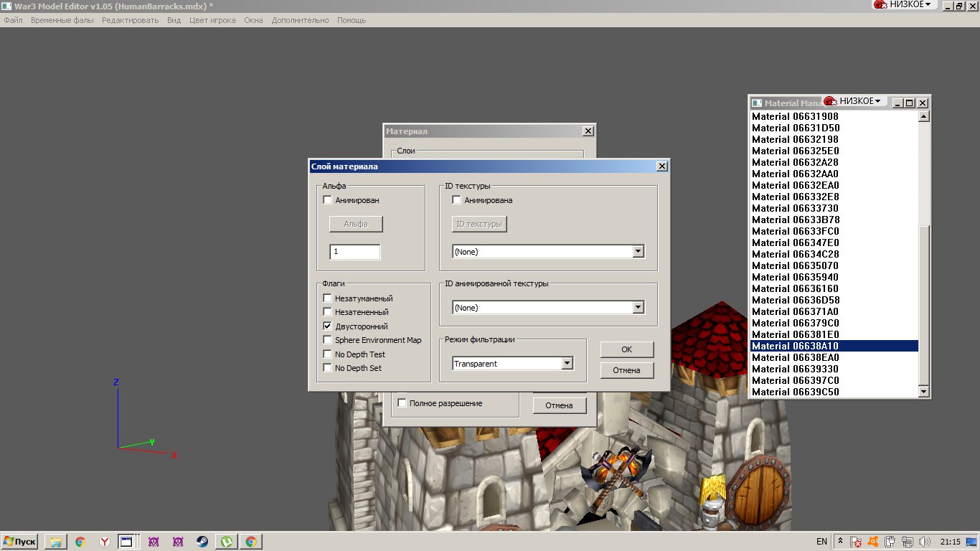Open the Временные фалы menu

tap(62, 20)
